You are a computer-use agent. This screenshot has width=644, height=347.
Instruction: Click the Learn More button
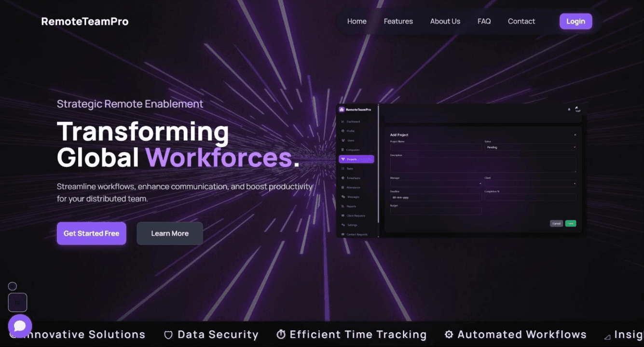[170, 233]
